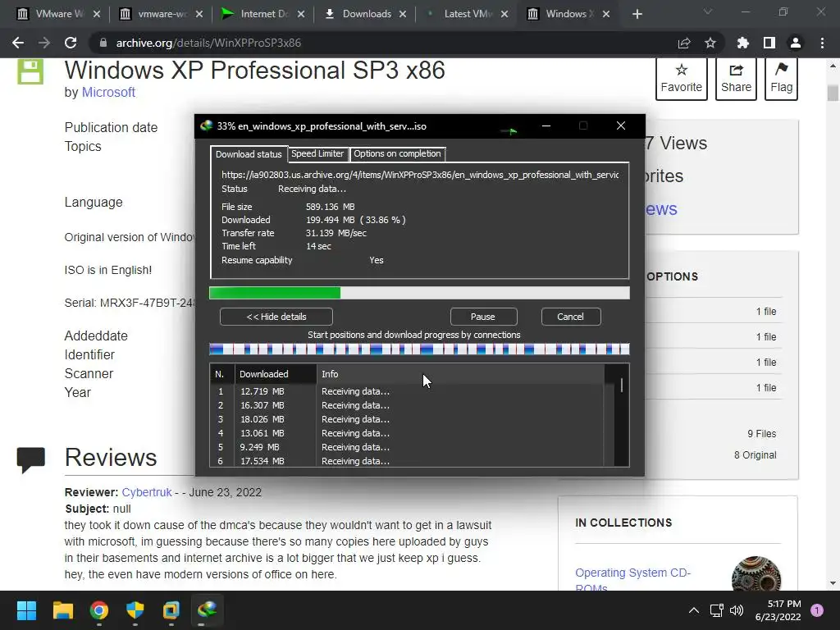This screenshot has height=630, width=840.
Task: Share this page from address bar
Action: click(x=684, y=43)
